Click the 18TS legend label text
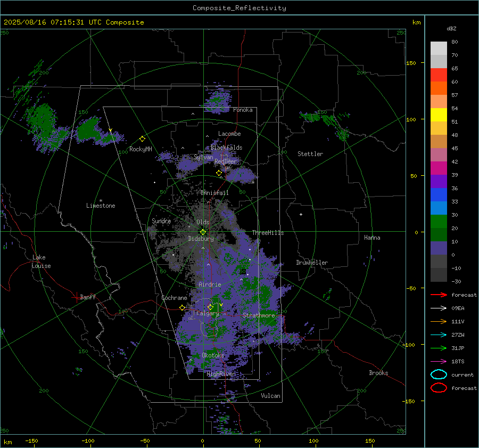The width and height of the screenshot is (479, 448). point(458,362)
